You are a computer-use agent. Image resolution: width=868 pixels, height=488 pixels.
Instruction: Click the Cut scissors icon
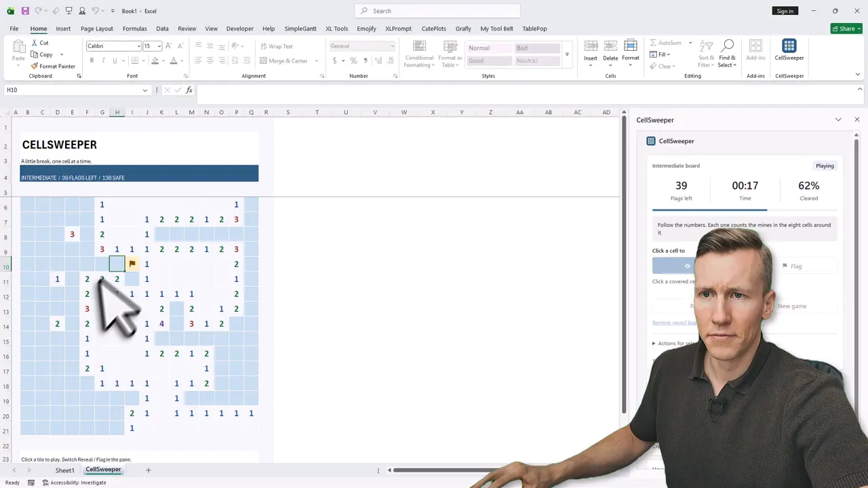[x=35, y=43]
